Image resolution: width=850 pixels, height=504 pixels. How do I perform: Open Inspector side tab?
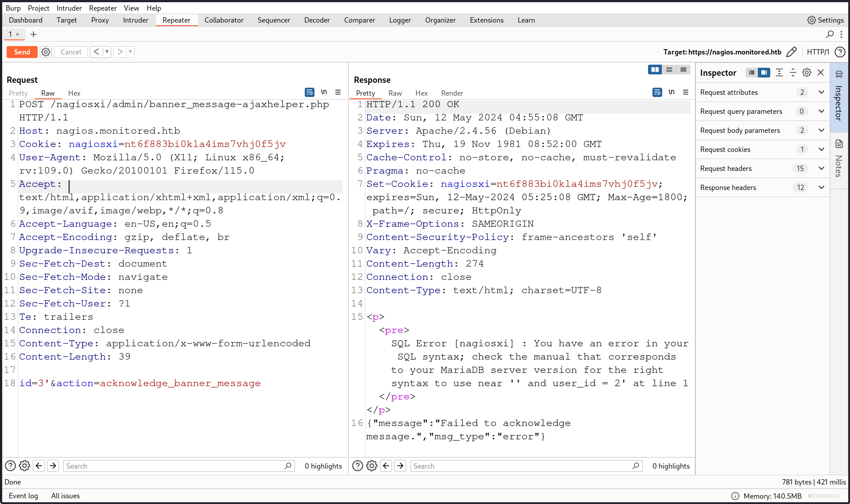(x=839, y=97)
